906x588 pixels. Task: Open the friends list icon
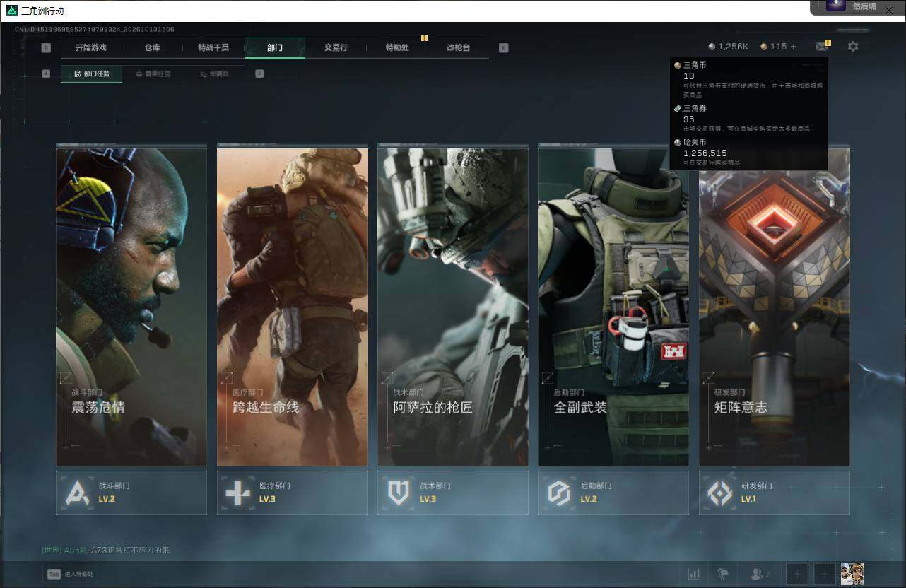(x=760, y=574)
